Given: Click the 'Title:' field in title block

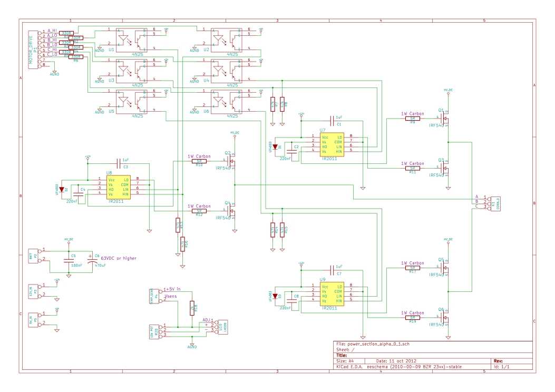Looking at the screenshot, I should [342, 355].
